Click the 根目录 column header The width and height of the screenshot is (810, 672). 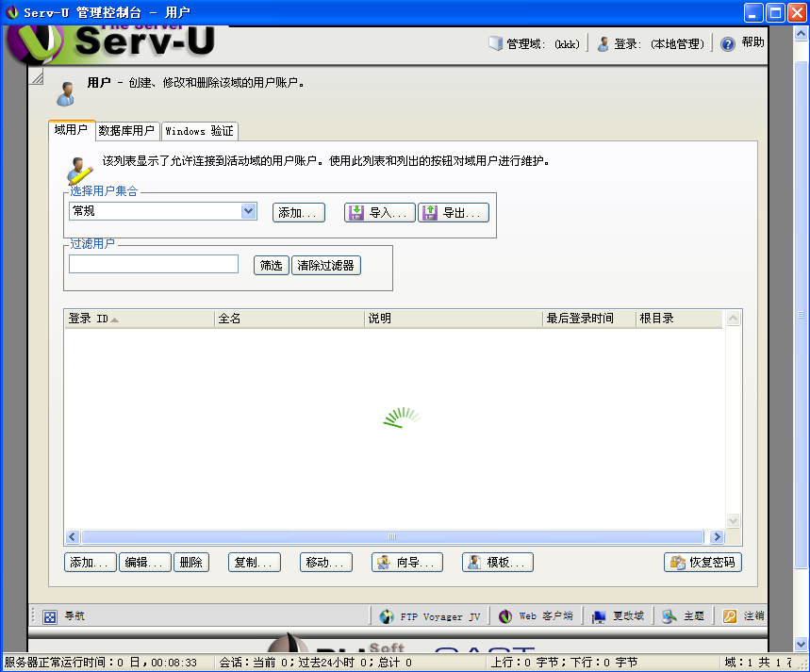(679, 319)
